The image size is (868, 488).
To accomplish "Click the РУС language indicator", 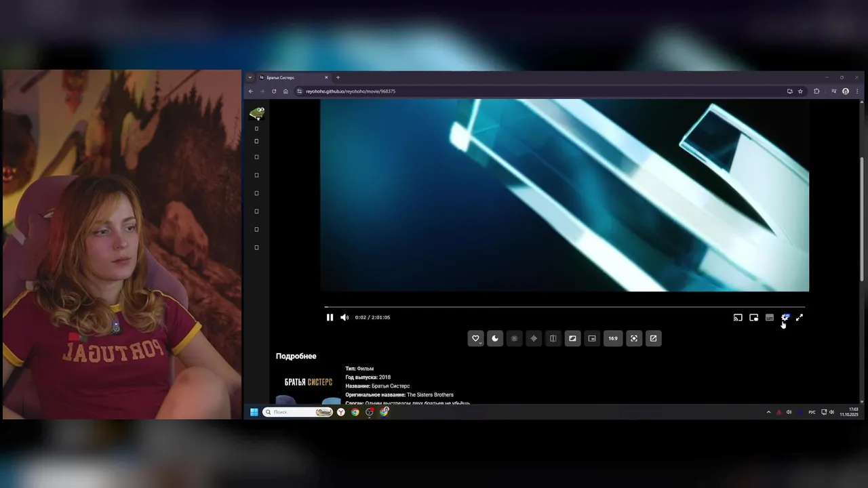I will [x=812, y=412].
